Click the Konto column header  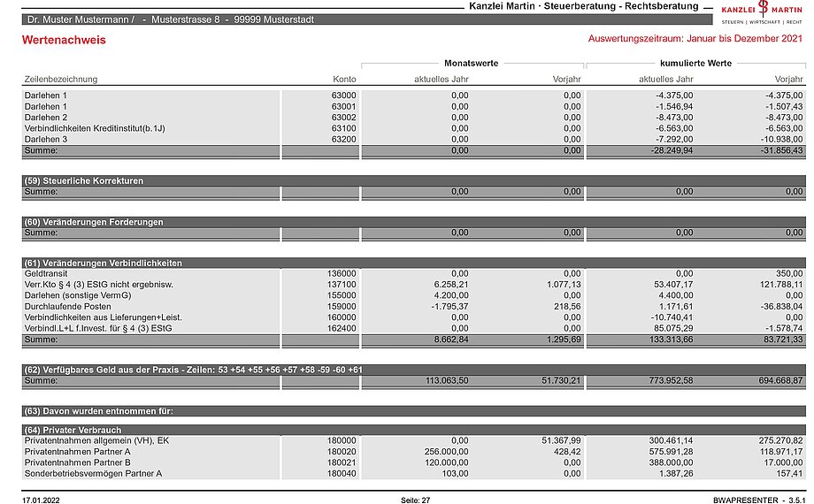click(x=344, y=80)
